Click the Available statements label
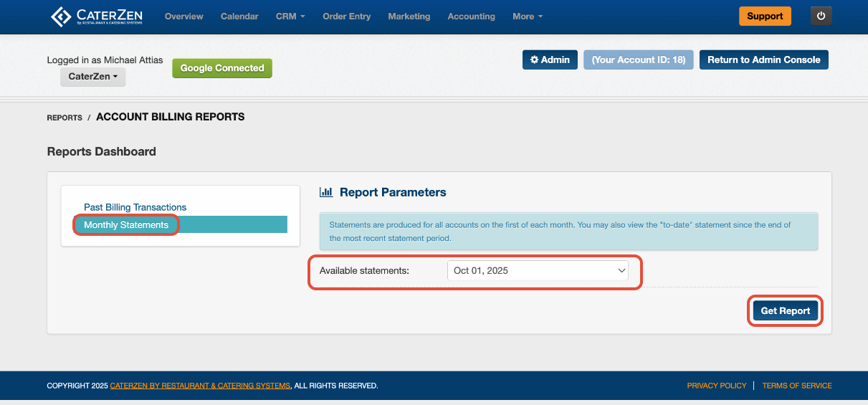The height and width of the screenshot is (405, 868). click(364, 270)
